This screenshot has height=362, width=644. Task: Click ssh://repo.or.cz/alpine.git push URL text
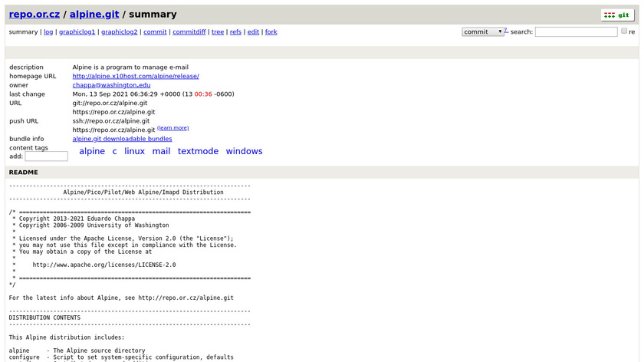click(x=111, y=121)
